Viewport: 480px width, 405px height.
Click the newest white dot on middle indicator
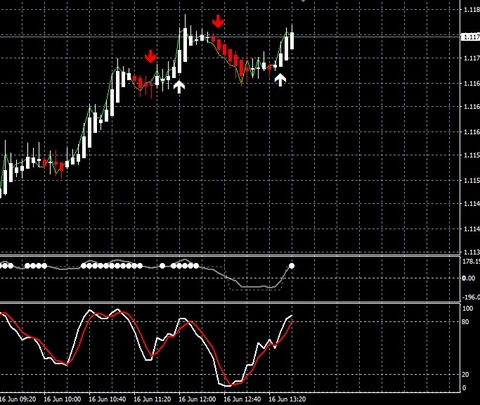pos(292,266)
